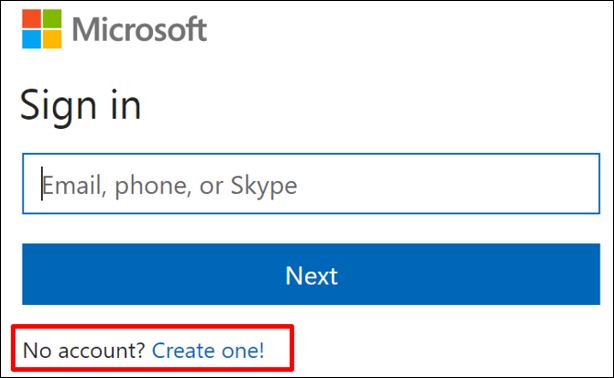The height and width of the screenshot is (378, 614).
Task: Click the No account? text
Action: [84, 350]
